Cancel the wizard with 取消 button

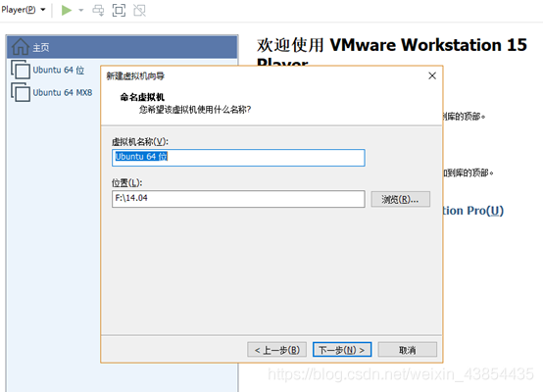click(x=408, y=350)
